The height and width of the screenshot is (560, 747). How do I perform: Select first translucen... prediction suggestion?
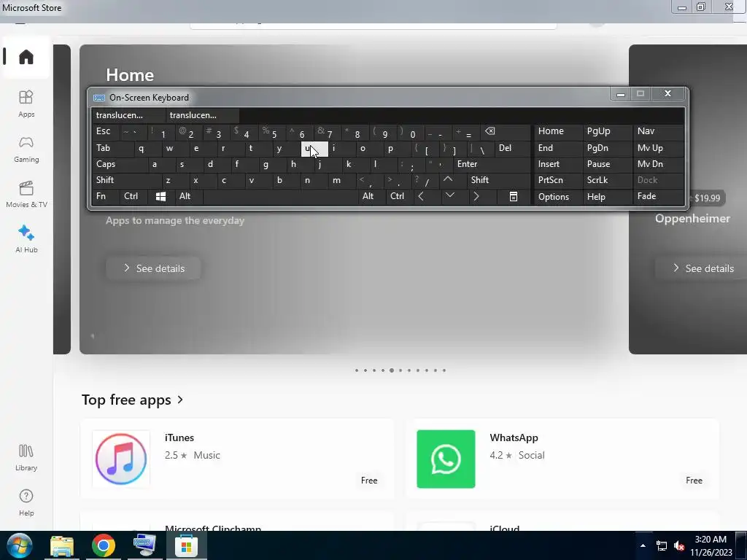coord(128,115)
